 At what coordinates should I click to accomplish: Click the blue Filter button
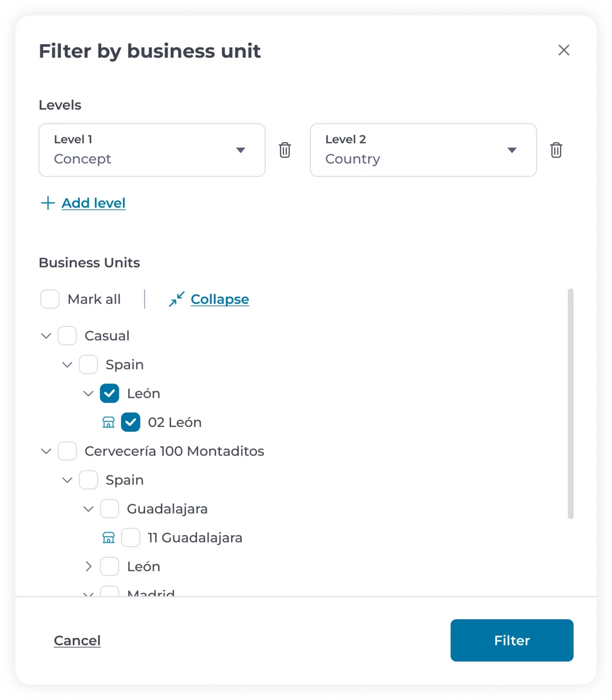pyautogui.click(x=512, y=640)
